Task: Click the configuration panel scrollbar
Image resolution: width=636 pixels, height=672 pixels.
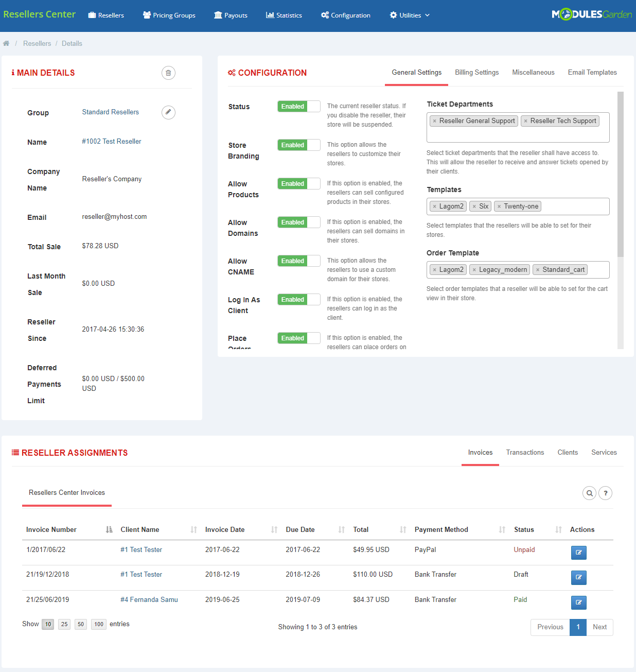Action: (x=621, y=174)
